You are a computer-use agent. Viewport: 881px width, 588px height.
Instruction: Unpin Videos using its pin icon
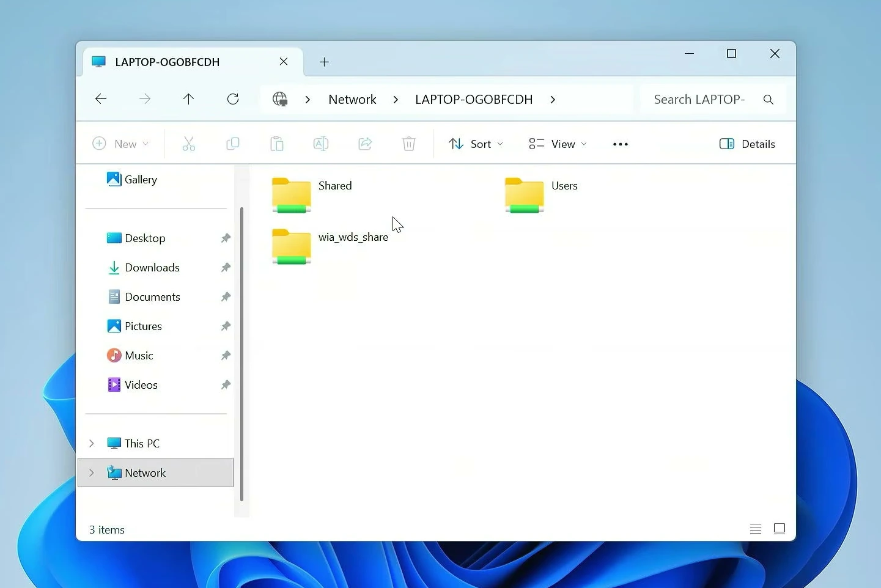pos(226,385)
